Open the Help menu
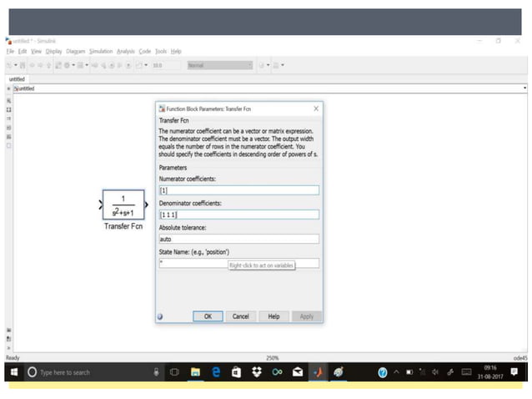Image resolution: width=532 pixels, height=399 pixels. (x=176, y=51)
